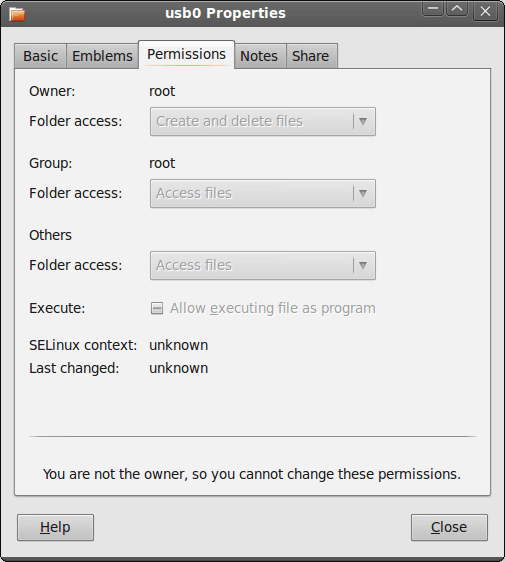This screenshot has width=505, height=562.
Task: Go to the Share tab
Action: click(310, 56)
